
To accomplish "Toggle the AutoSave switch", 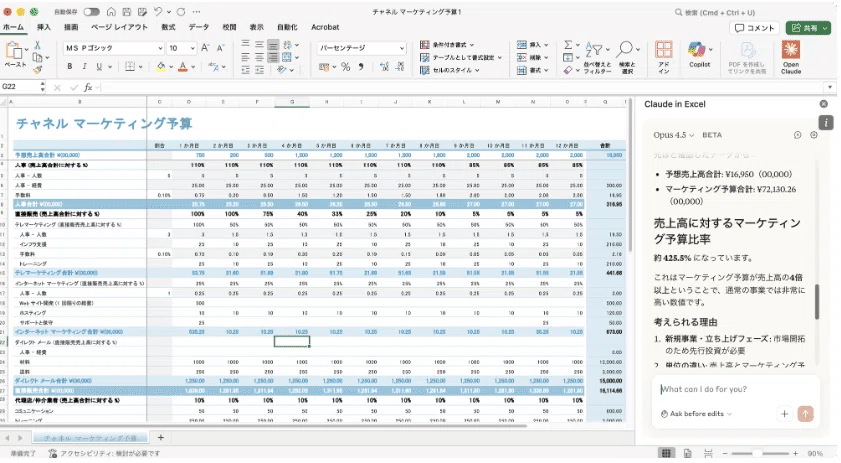I will [92, 11].
